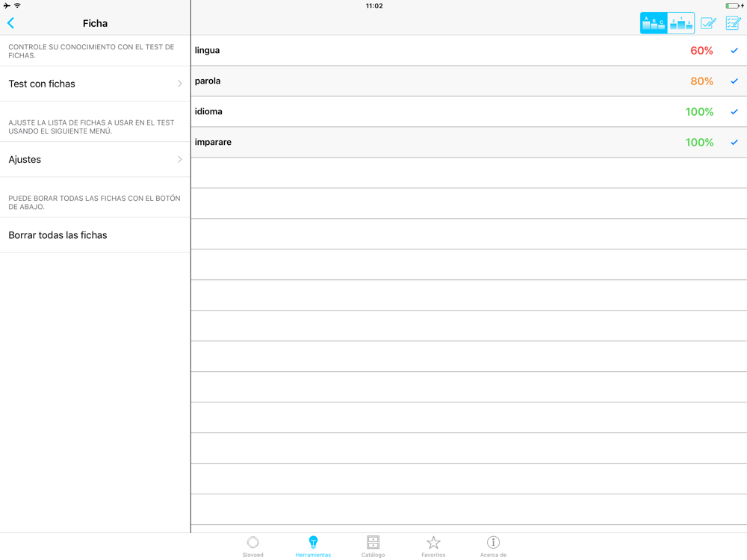Toggle the checkmark for imparare
Image resolution: width=747 pixels, height=560 pixels.
tap(734, 142)
